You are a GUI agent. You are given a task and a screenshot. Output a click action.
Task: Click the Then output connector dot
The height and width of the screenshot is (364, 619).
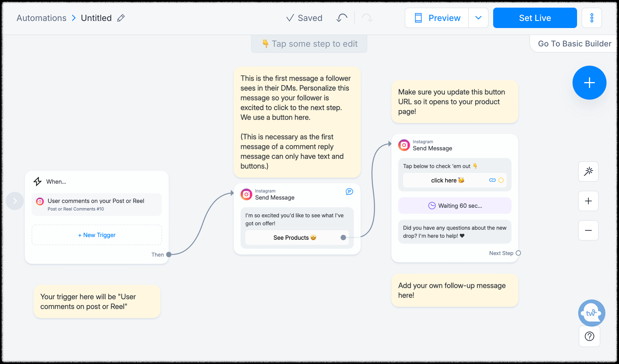(x=169, y=254)
